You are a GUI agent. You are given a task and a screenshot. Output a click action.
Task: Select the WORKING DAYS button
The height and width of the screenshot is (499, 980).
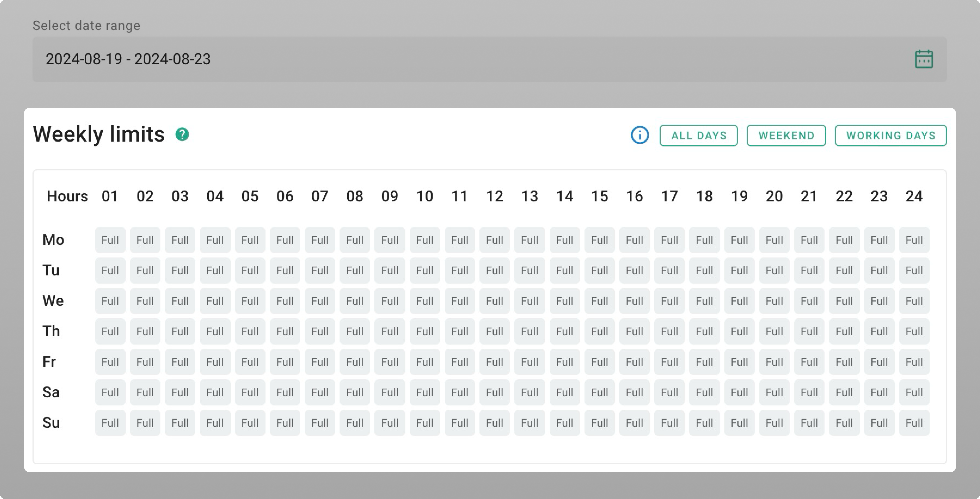(891, 135)
